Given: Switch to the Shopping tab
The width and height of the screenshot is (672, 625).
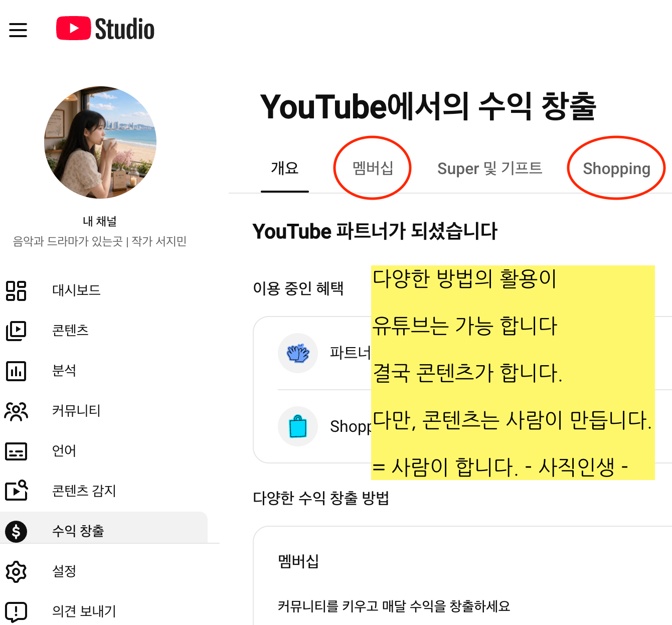Looking at the screenshot, I should (x=616, y=169).
